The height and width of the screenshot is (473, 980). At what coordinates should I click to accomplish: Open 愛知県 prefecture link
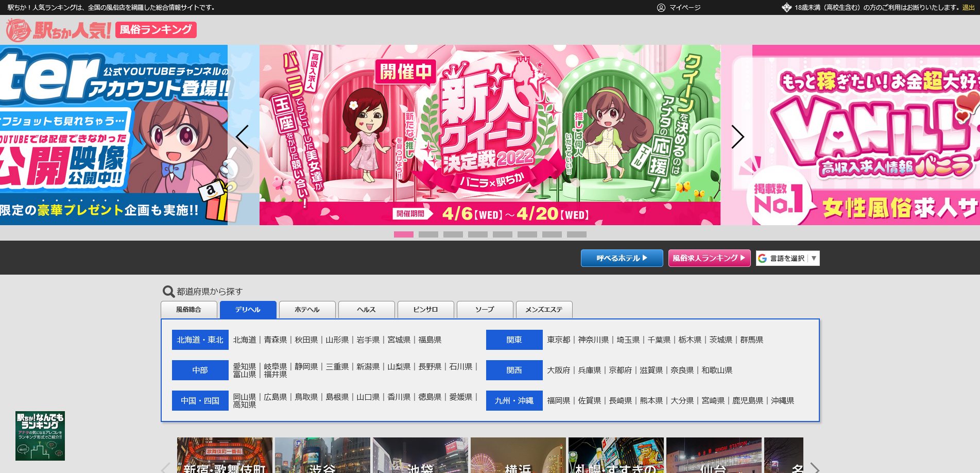(x=245, y=367)
